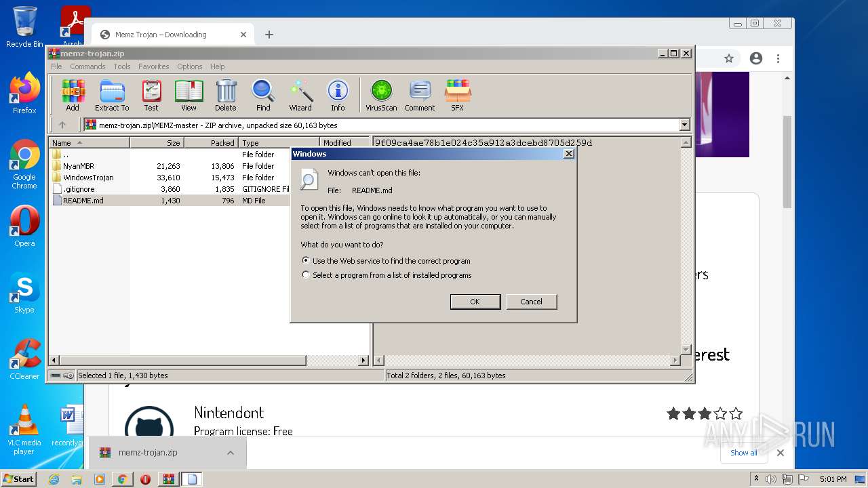Click the Info icon

[338, 95]
